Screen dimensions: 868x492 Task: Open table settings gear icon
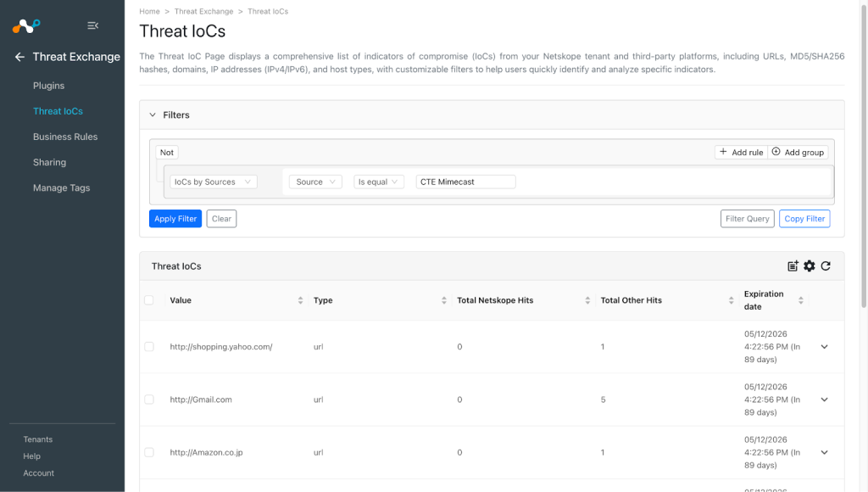click(x=810, y=266)
